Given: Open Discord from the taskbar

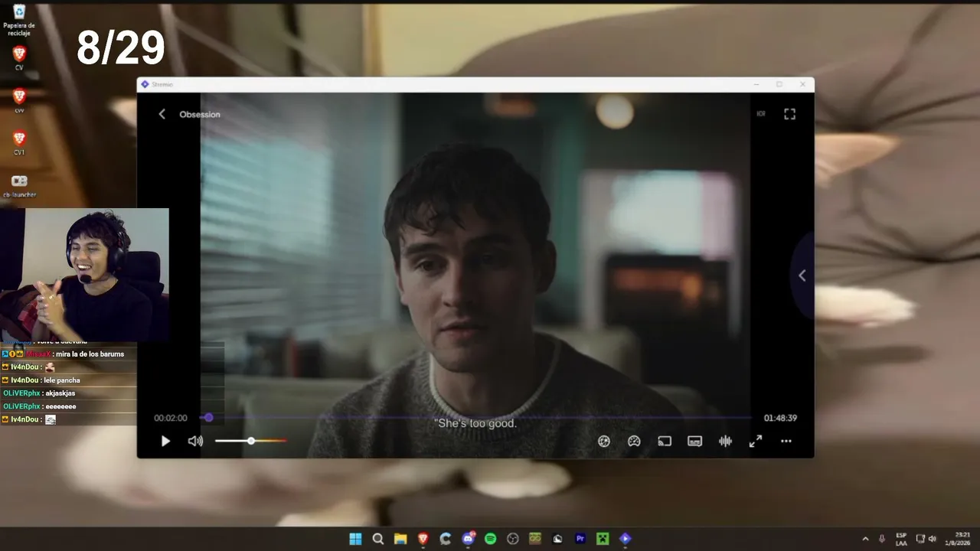Looking at the screenshot, I should [468, 539].
